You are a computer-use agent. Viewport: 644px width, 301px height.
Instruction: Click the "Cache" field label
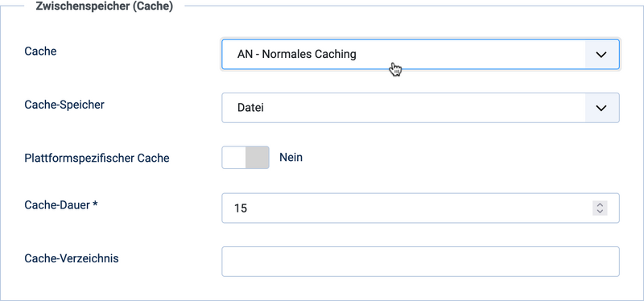tap(41, 52)
